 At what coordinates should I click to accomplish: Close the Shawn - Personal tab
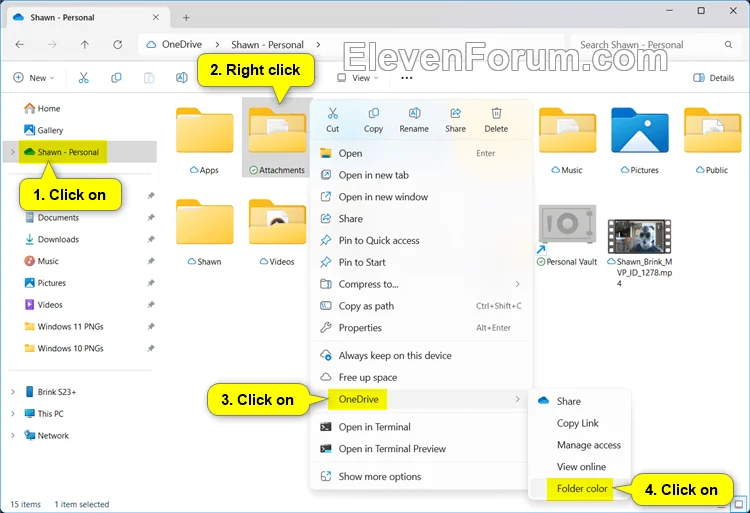click(x=156, y=17)
